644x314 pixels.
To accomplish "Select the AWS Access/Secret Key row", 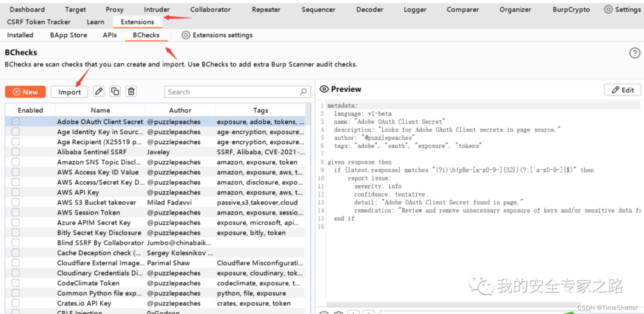I will click(x=155, y=182).
